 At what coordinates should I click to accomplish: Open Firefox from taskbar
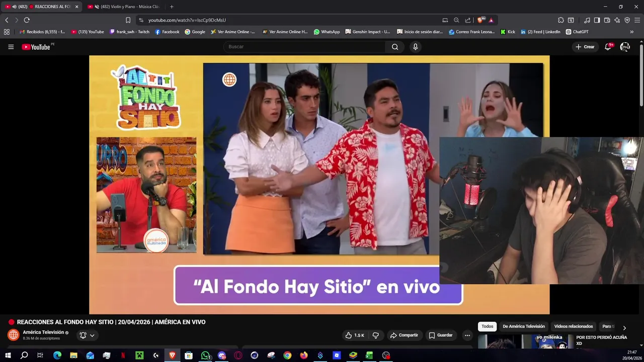[303, 355]
